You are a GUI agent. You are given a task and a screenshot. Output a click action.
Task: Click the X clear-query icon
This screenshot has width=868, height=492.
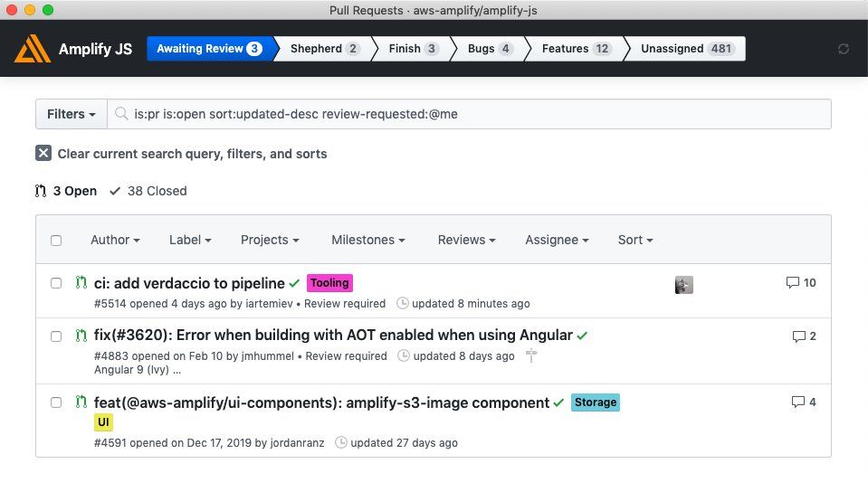click(x=43, y=154)
